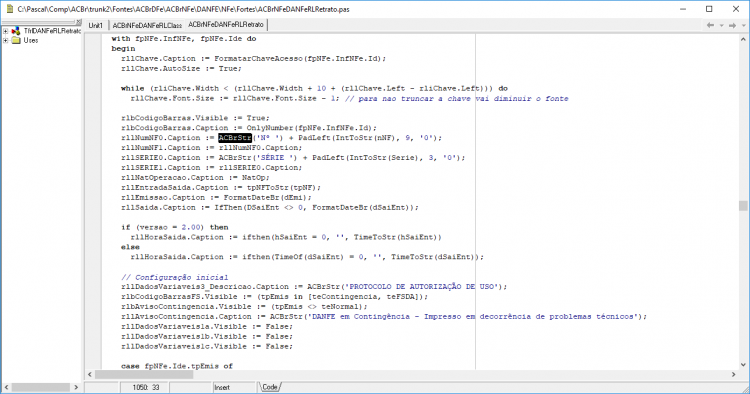Expand the Uses tree node
The image size is (750, 394).
pos(5,41)
